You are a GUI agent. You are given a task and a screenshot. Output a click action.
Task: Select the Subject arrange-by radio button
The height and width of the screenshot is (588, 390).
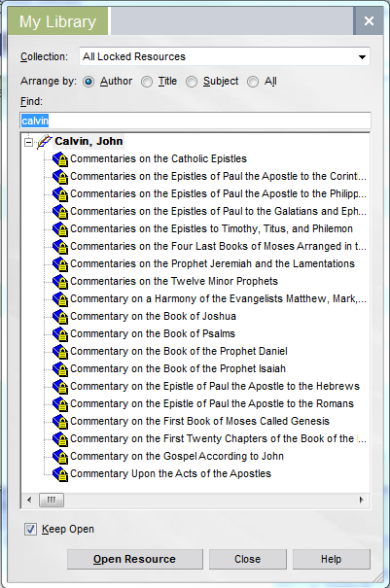coord(192,82)
